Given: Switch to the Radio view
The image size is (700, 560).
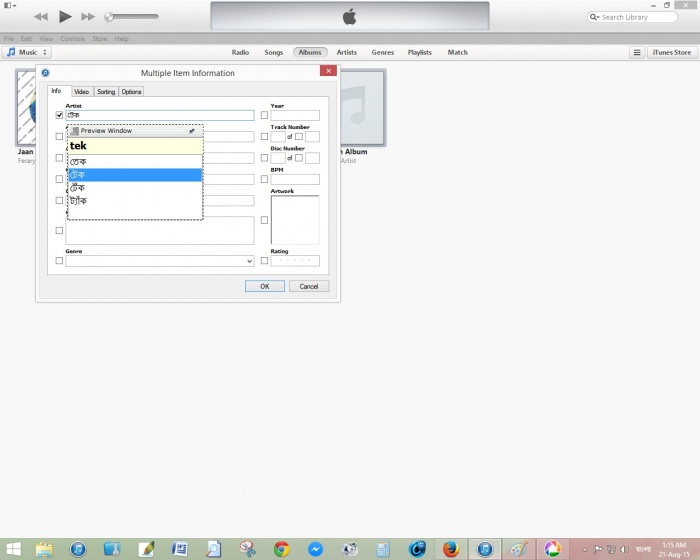Looking at the screenshot, I should tap(240, 52).
